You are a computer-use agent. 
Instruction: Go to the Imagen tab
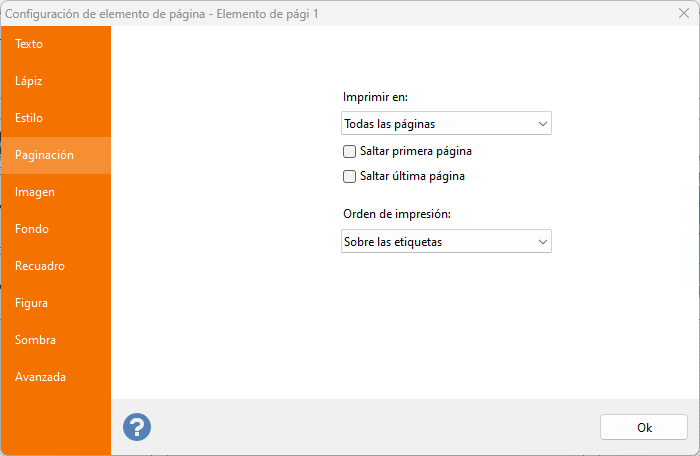pos(35,192)
